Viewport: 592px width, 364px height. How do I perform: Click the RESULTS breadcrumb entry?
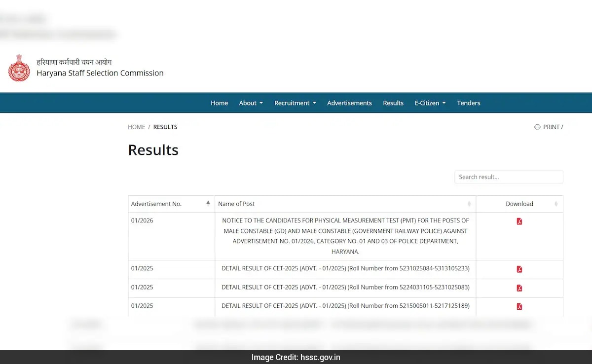pos(165,127)
